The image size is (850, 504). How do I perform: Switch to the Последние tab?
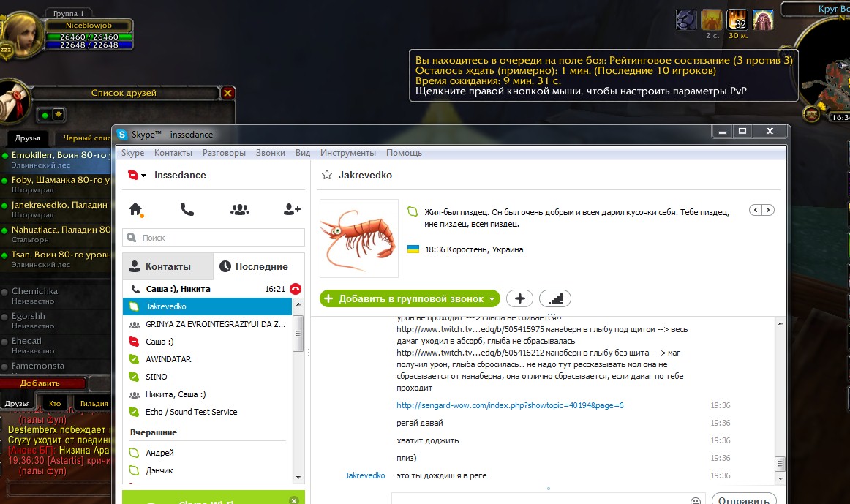tap(259, 266)
